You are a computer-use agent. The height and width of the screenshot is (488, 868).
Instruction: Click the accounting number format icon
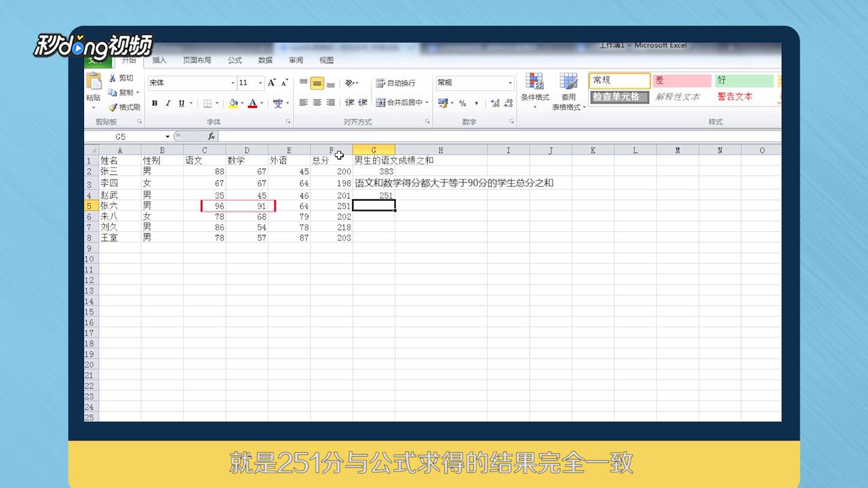point(443,103)
